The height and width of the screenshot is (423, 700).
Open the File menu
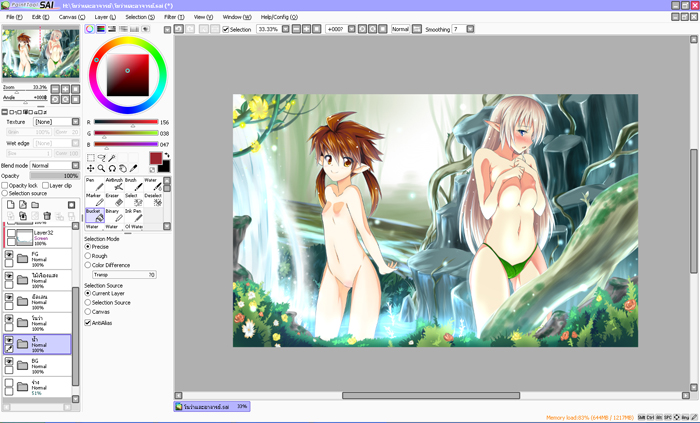point(14,17)
